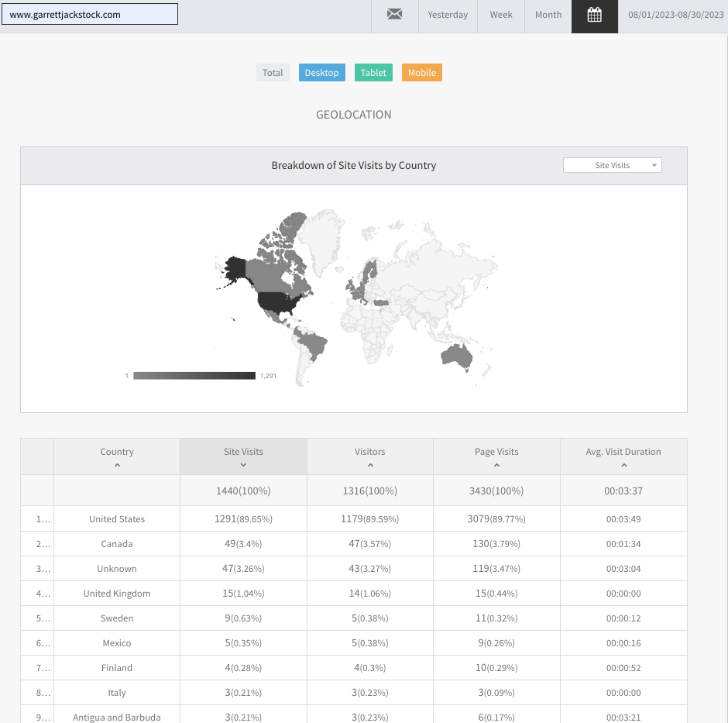Click sort arrow under Site Visits column
This screenshot has height=723, width=728.
click(243, 466)
